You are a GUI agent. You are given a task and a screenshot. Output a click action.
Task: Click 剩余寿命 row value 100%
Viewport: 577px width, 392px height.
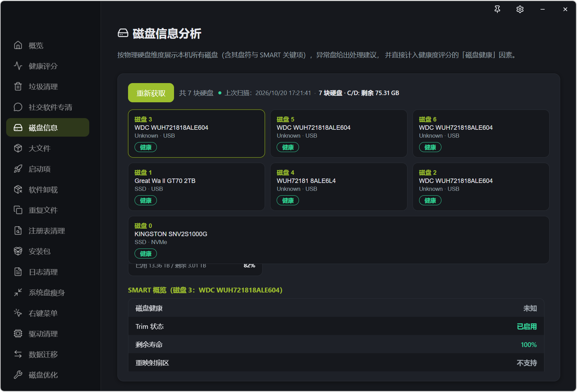pos(529,345)
